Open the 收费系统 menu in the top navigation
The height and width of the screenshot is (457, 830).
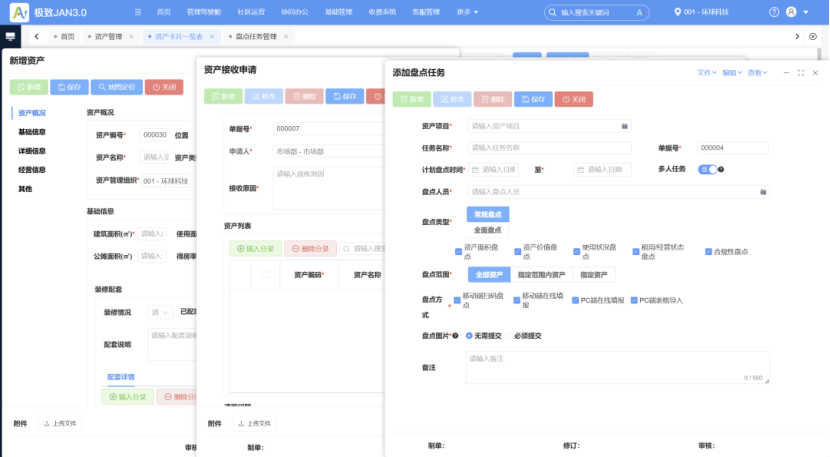tap(382, 12)
